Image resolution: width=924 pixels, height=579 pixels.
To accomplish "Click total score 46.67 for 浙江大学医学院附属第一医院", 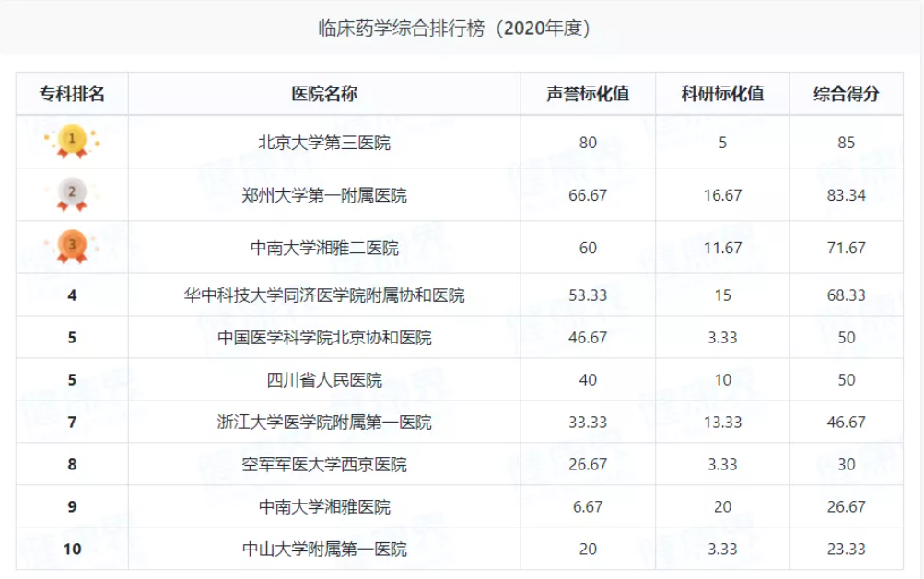I will click(x=847, y=423).
